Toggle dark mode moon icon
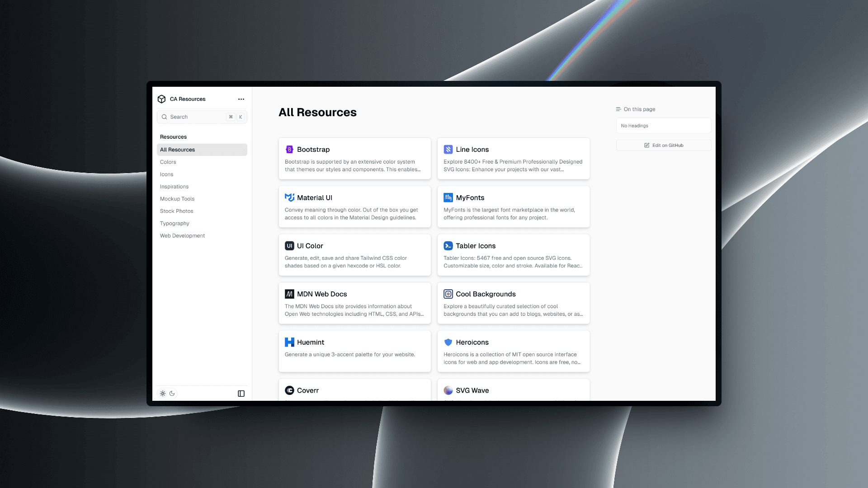Viewport: 868px width, 488px height. (172, 393)
